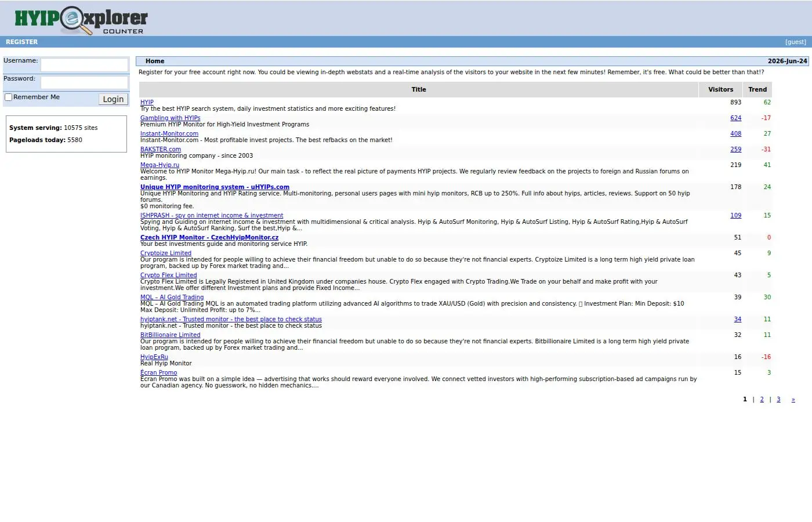
Task: Open the Gambling with HYIPs link
Action: (x=170, y=118)
